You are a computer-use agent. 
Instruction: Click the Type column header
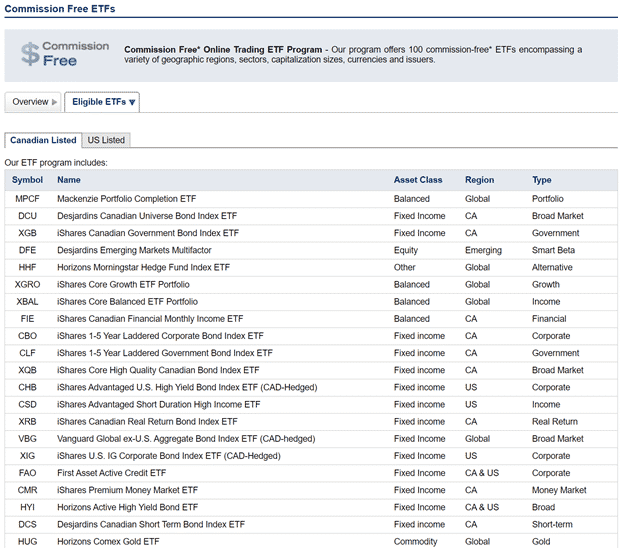[x=541, y=180]
